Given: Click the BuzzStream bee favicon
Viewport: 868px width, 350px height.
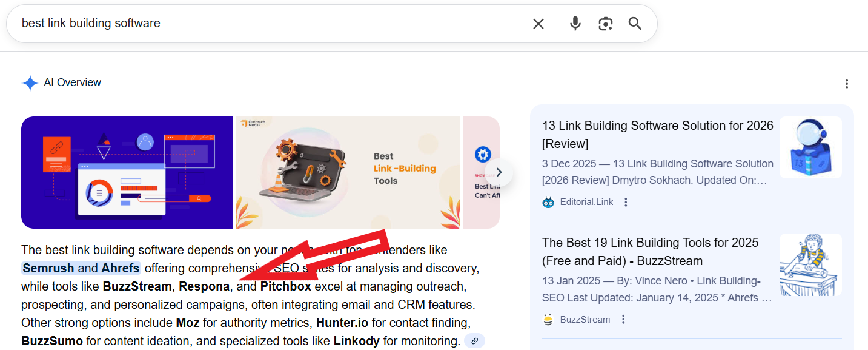Looking at the screenshot, I should click(548, 319).
